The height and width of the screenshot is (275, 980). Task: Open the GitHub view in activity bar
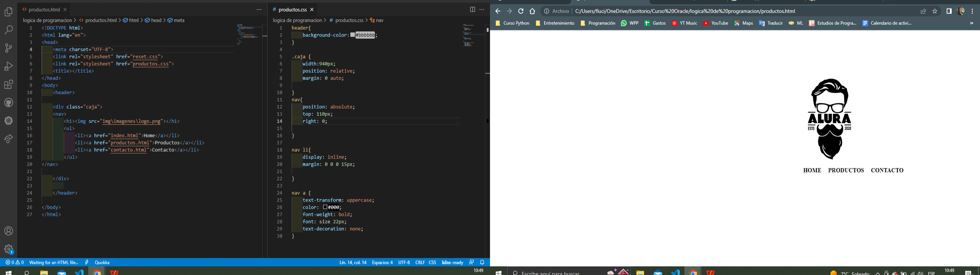pyautogui.click(x=8, y=102)
